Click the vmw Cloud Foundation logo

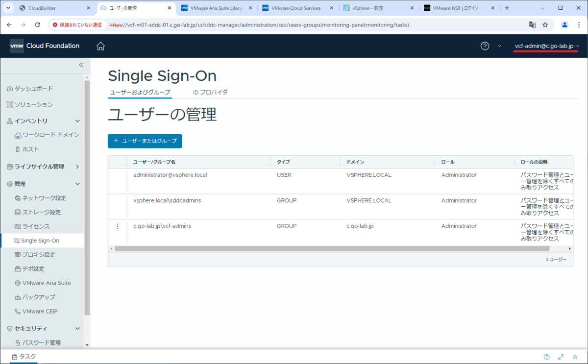coord(45,46)
